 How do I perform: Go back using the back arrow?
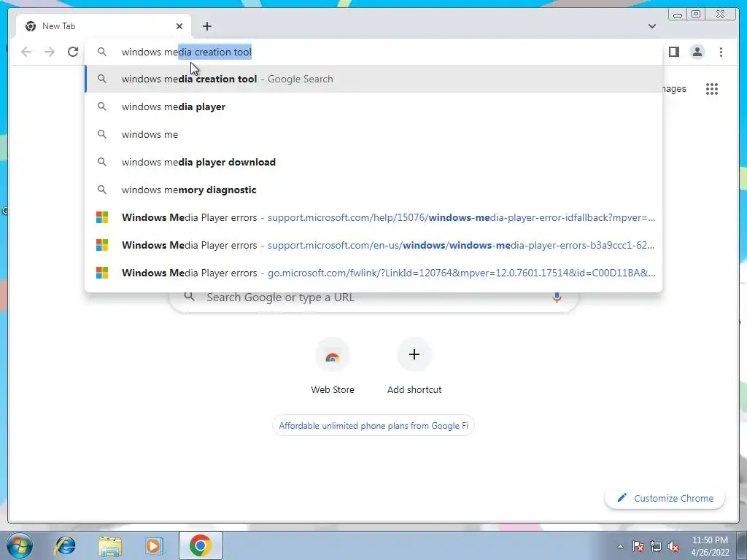click(x=26, y=52)
